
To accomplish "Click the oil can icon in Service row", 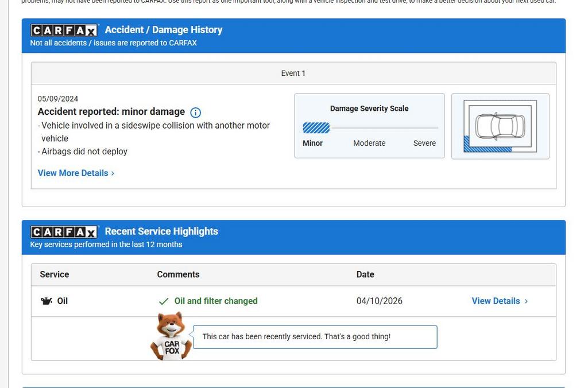I will click(47, 301).
